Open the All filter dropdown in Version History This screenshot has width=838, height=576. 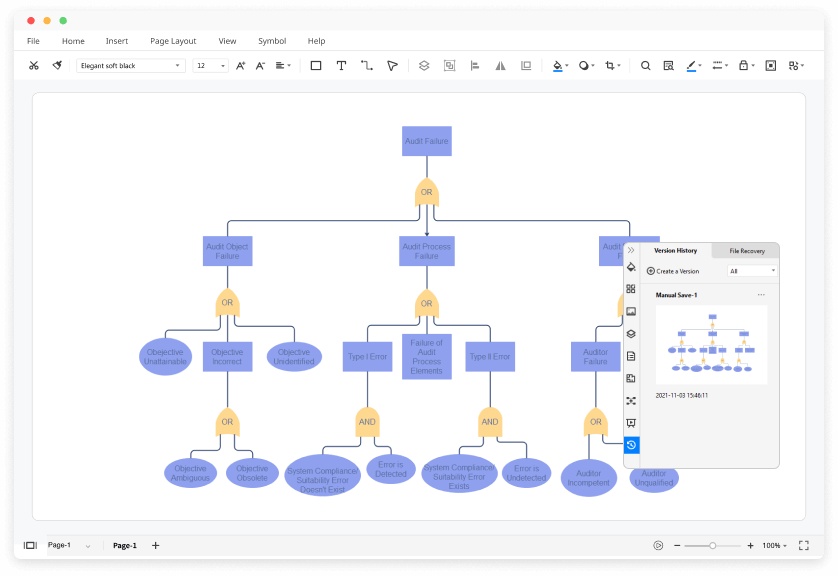click(752, 269)
